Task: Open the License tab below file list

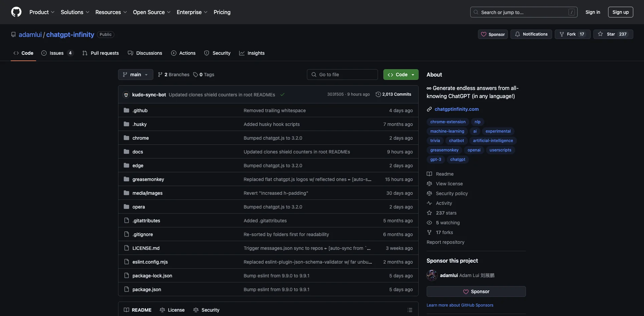Action: tap(172, 310)
